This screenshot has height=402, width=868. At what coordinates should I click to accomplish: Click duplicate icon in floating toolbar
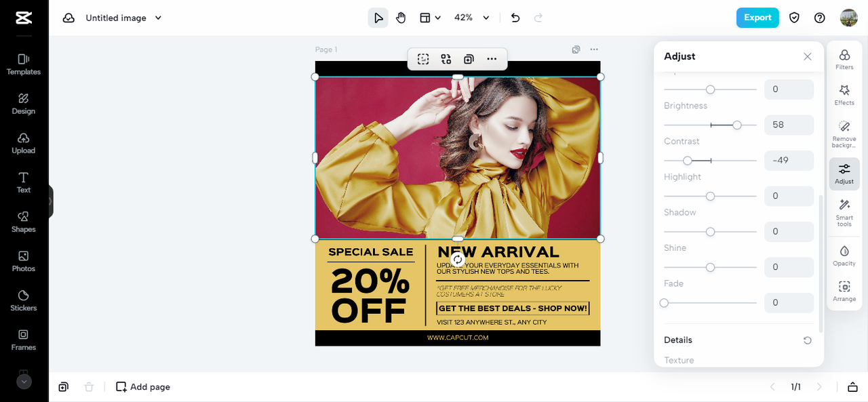tap(469, 59)
